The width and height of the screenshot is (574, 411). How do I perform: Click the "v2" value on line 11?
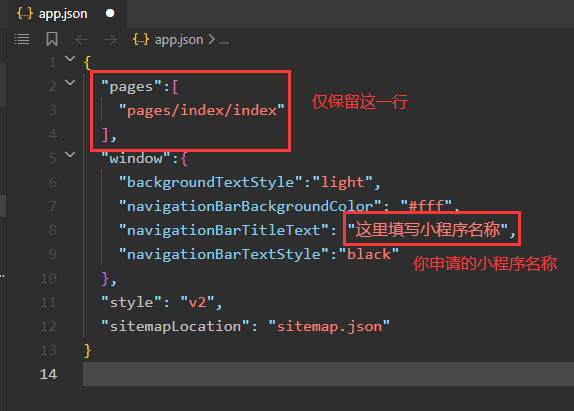click(x=197, y=302)
